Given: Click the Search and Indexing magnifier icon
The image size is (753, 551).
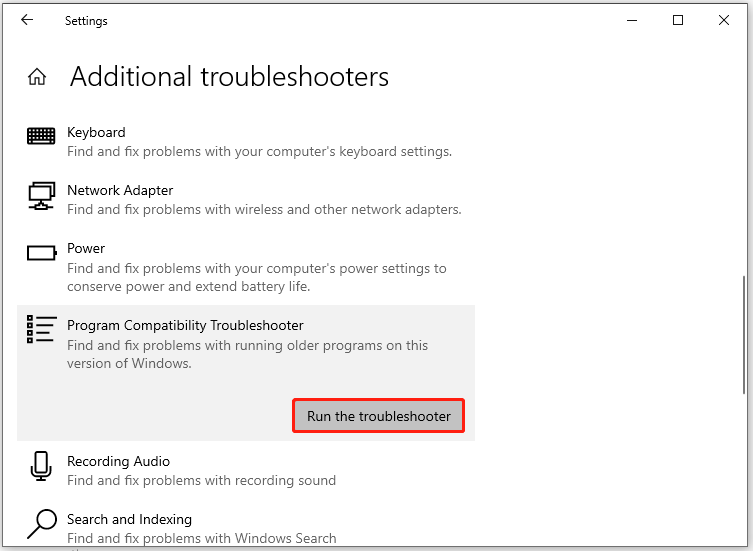Looking at the screenshot, I should tap(41, 524).
